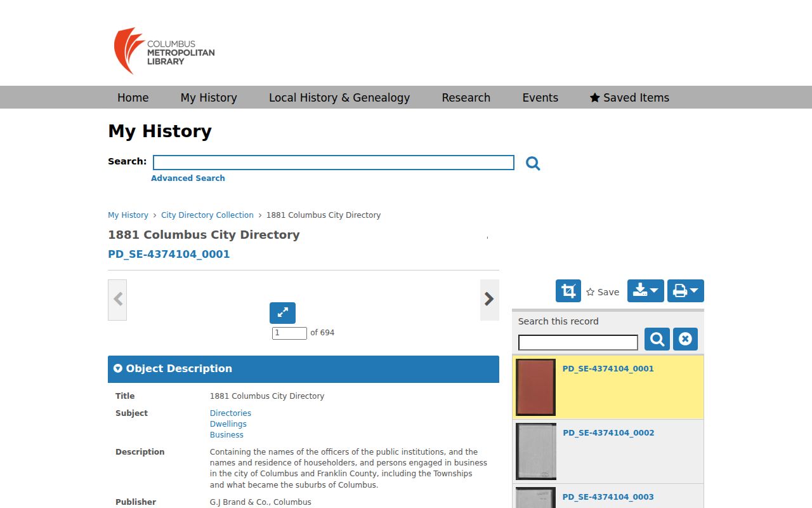The image size is (812, 508).
Task: Click the main search text field
Action: click(x=334, y=163)
